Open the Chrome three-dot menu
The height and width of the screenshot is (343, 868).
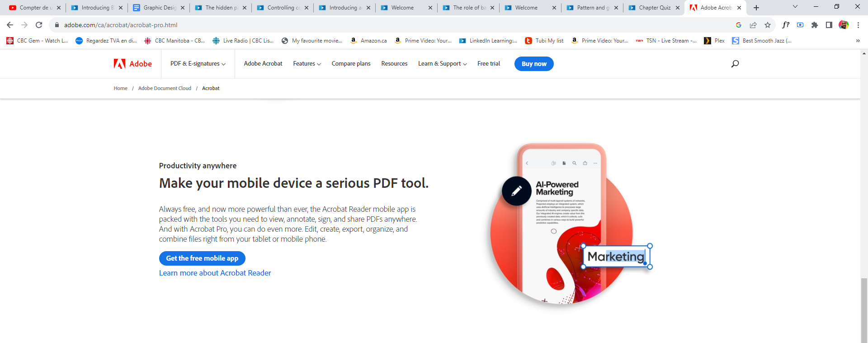[858, 25]
